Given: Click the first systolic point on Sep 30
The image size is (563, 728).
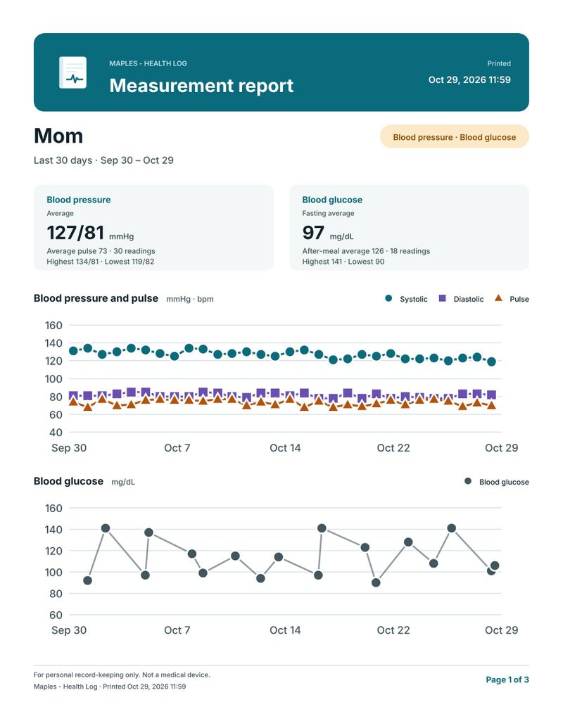Looking at the screenshot, I should 73,351.
